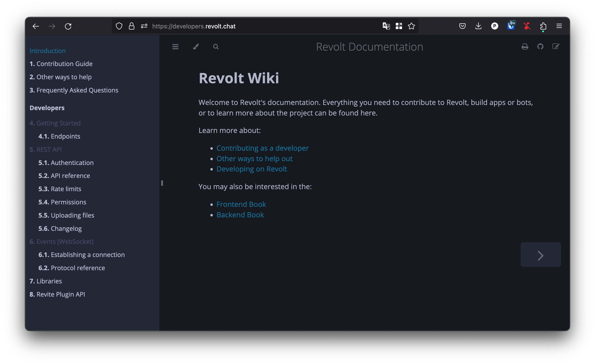595x364 pixels.
Task: Open the theme picker paintbrush
Action: point(196,47)
